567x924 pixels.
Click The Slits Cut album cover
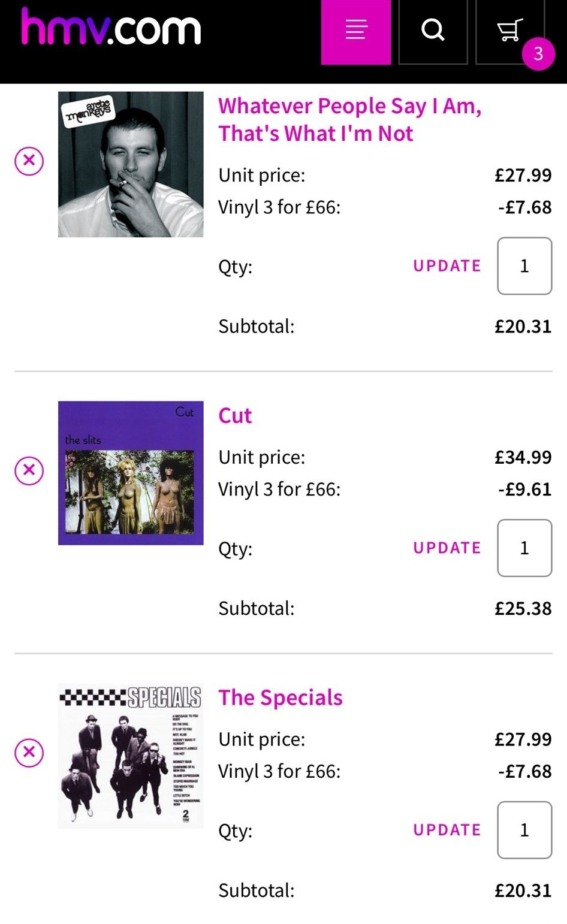point(131,473)
